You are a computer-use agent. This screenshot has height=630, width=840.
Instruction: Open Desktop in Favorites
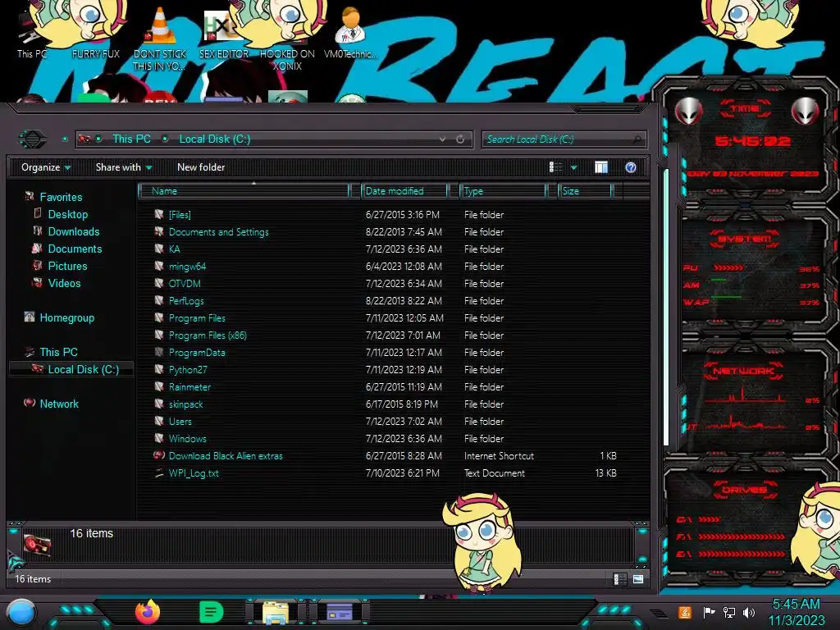click(x=67, y=214)
